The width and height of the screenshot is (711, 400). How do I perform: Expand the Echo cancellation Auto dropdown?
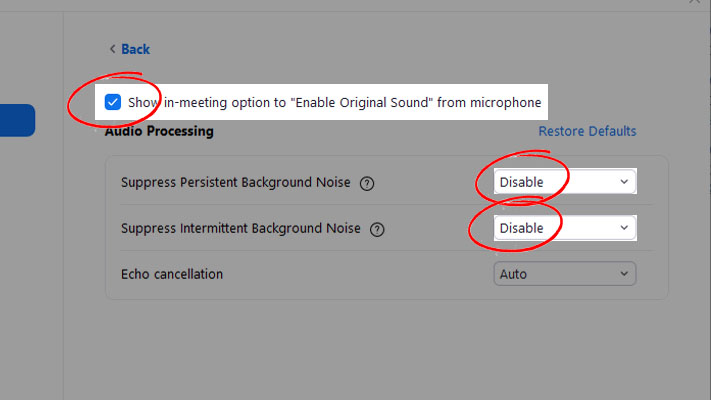565,273
